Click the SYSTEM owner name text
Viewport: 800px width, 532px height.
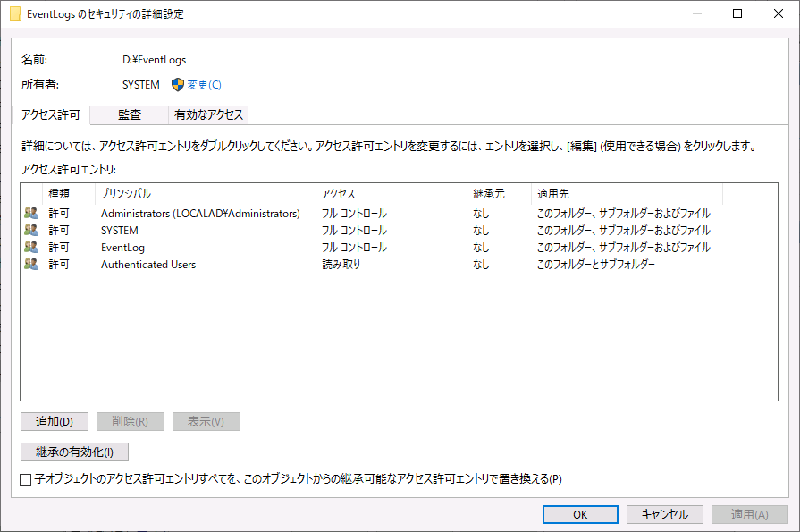click(141, 85)
